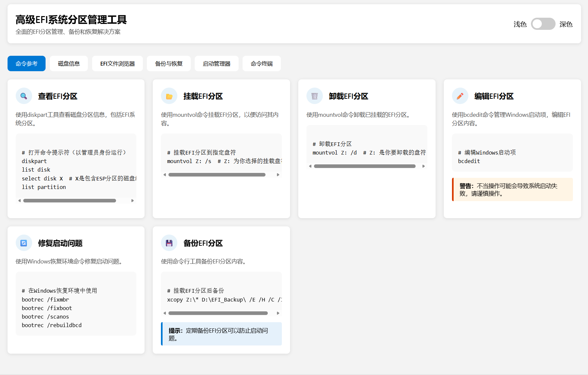Screen dimensions: 588x375
Task: Click the '# 打开命令提示符' comment line
Action: pyautogui.click(x=74, y=153)
